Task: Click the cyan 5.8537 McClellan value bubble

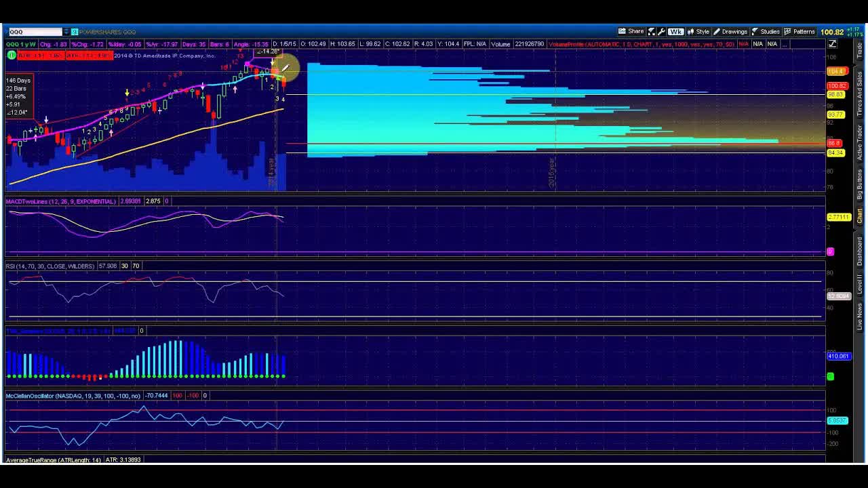Action: (837, 421)
